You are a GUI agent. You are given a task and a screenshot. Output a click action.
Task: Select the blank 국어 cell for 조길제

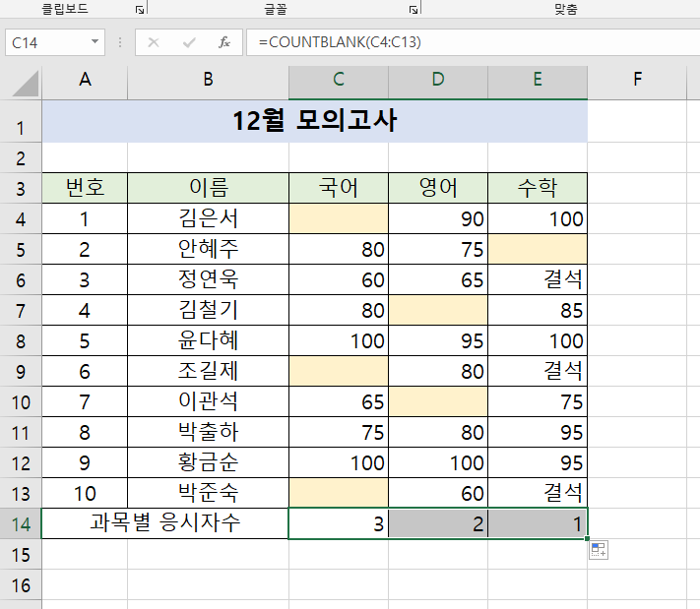click(x=339, y=371)
